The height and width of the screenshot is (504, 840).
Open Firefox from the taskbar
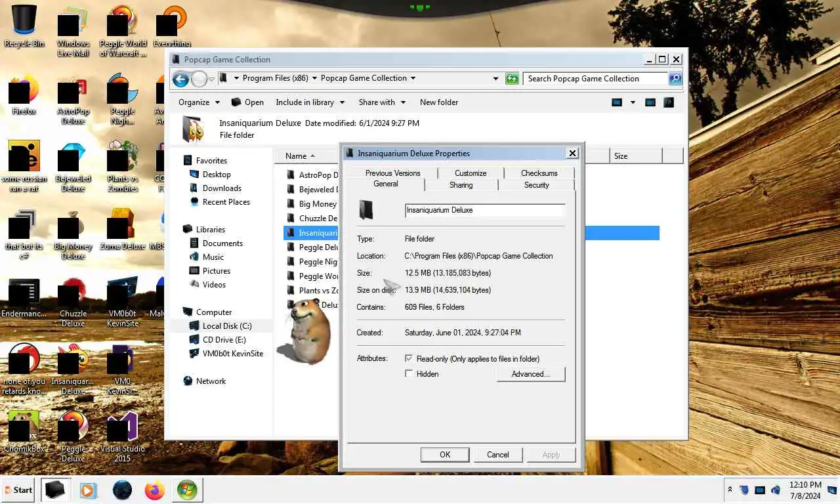click(x=155, y=490)
